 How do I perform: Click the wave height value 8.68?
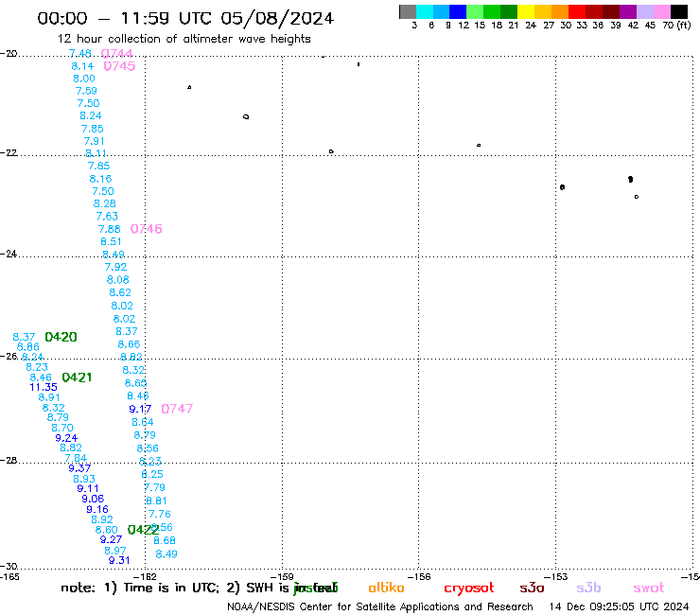click(165, 540)
